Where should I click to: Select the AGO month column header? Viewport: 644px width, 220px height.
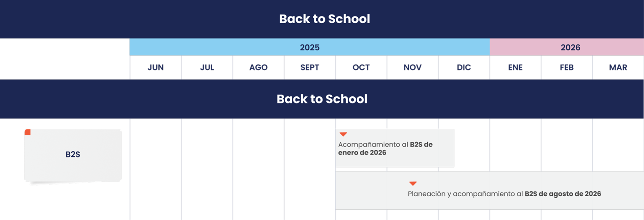point(258,68)
